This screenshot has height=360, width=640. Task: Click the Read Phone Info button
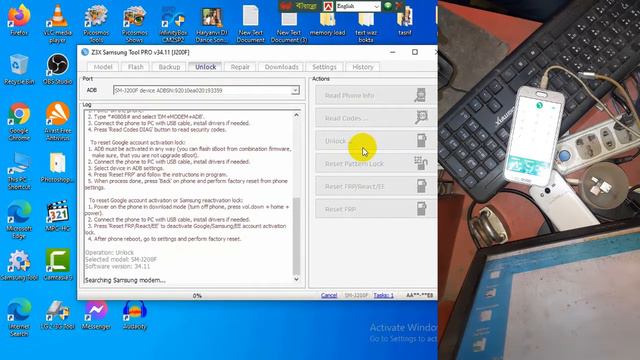point(375,95)
